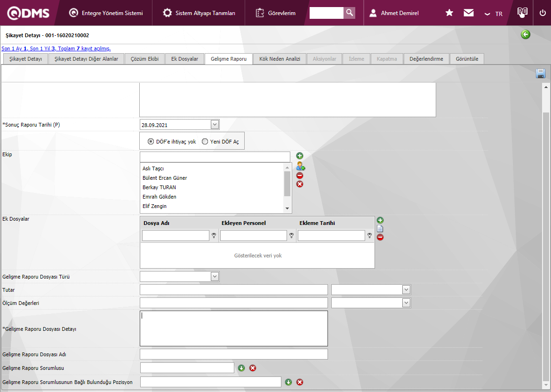Switch to Ek Dosyalar tab
Screen dimensions: 551x392
coord(185,59)
